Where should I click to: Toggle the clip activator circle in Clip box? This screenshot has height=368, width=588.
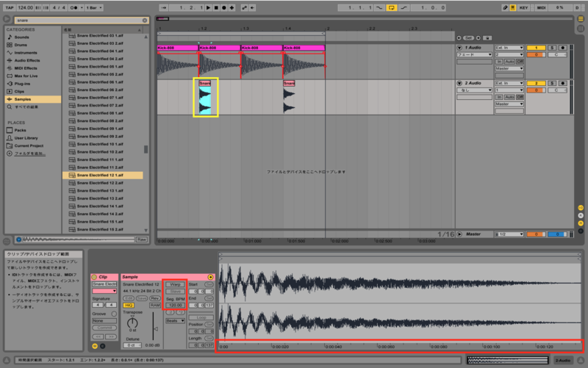click(x=94, y=277)
